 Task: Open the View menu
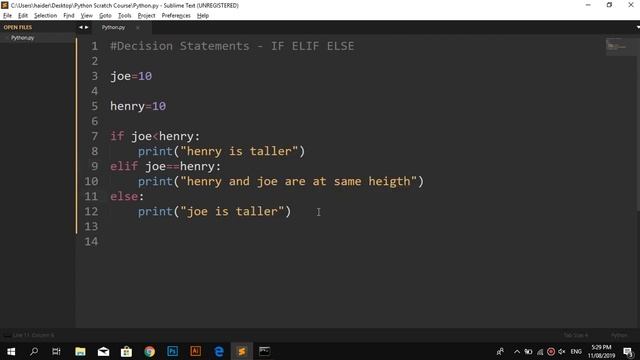pos(87,16)
